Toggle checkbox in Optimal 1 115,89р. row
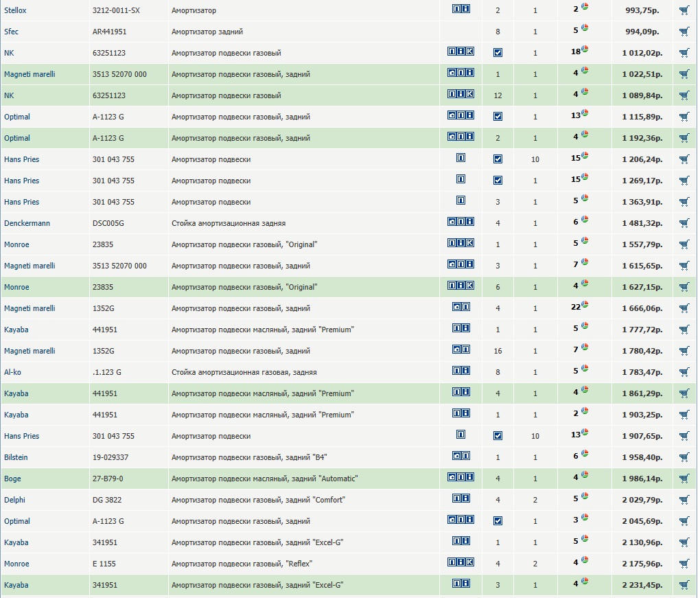Screen dimensions: 700x598 pos(498,117)
